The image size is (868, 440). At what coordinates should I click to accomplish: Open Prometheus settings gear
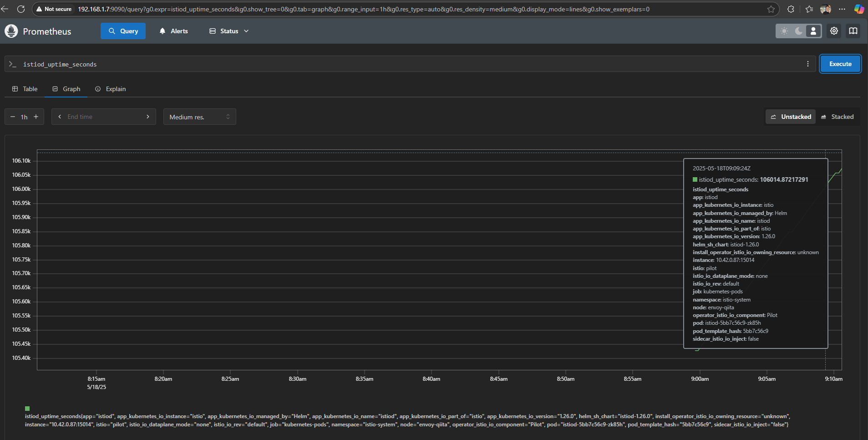pos(834,31)
